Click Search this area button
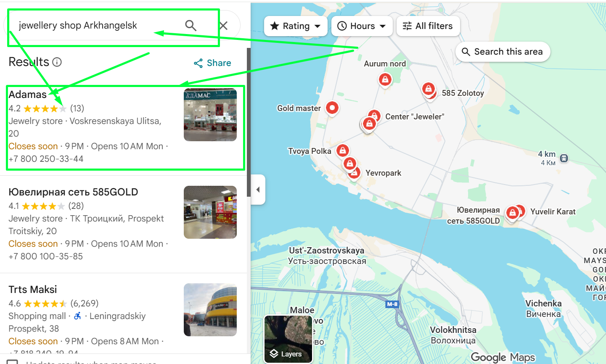 (x=503, y=52)
